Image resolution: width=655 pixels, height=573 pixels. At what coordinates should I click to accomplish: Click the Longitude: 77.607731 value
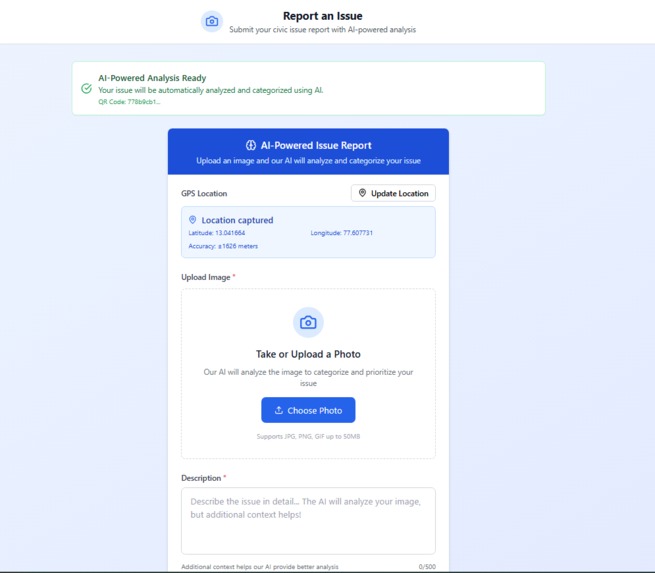(341, 233)
